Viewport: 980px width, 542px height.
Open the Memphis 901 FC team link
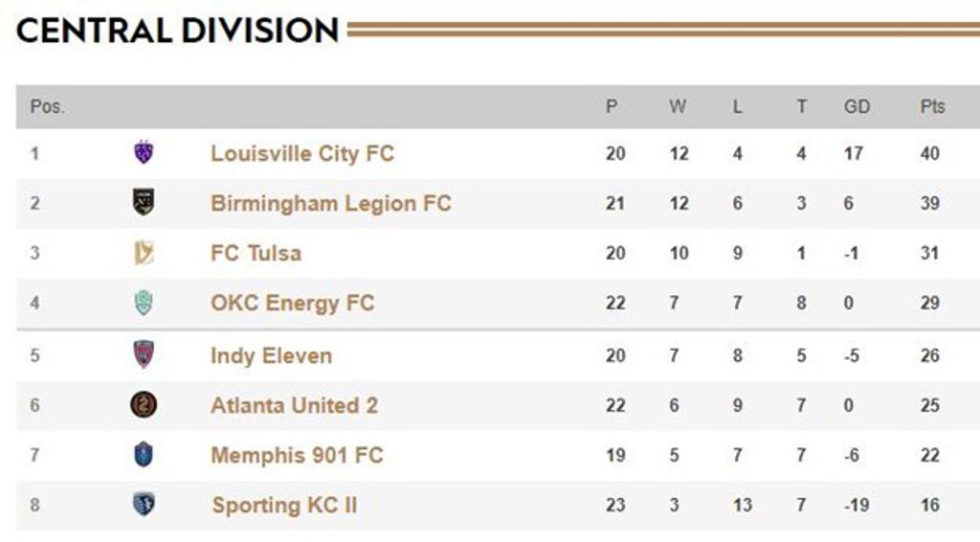click(x=297, y=455)
